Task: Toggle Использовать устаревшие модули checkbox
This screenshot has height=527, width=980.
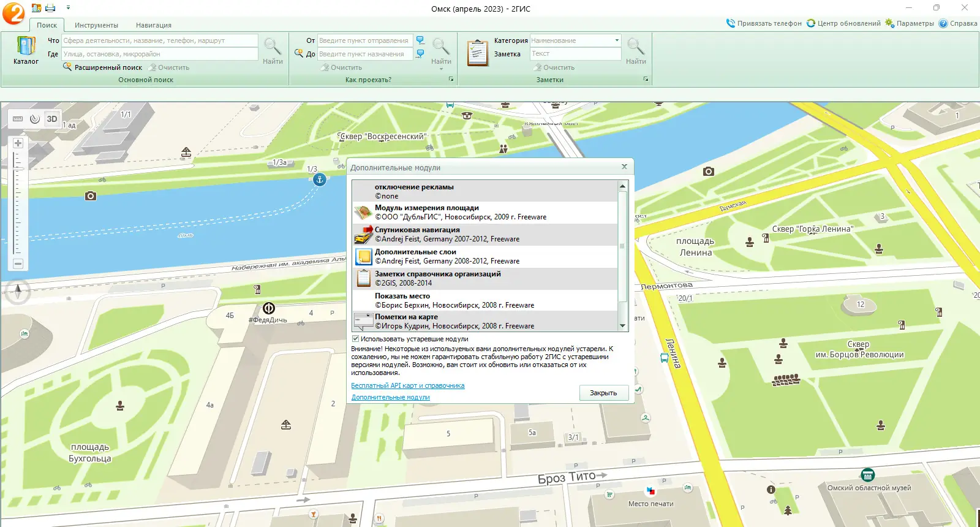Action: pyautogui.click(x=355, y=339)
